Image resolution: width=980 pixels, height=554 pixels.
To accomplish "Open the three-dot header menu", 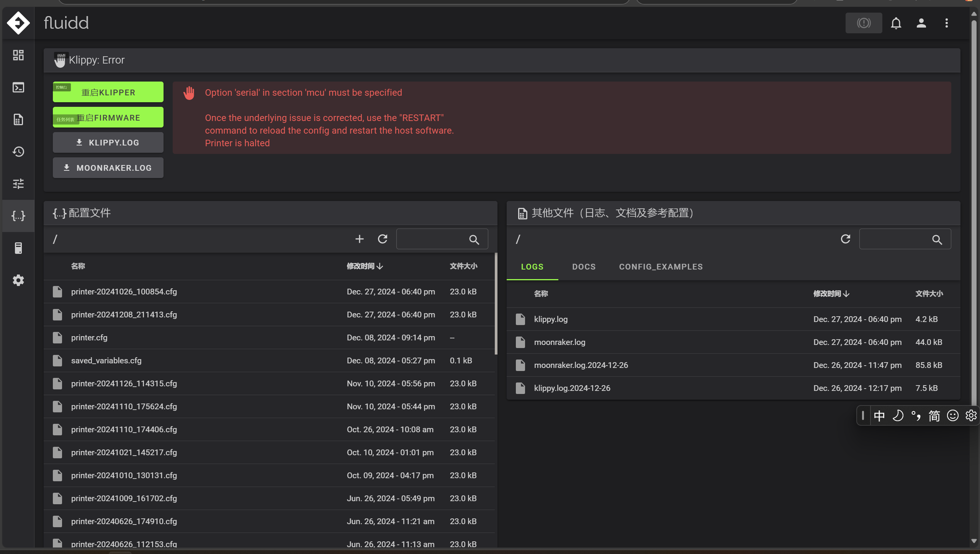I will [x=946, y=23].
